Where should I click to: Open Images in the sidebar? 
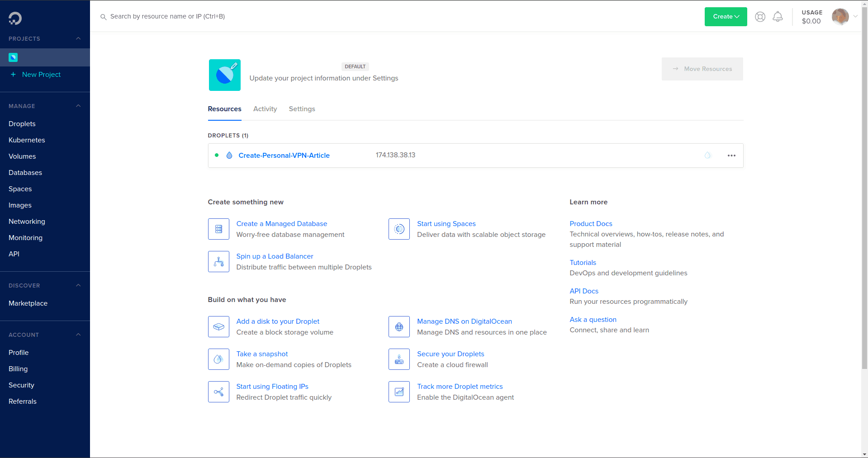[x=20, y=205]
